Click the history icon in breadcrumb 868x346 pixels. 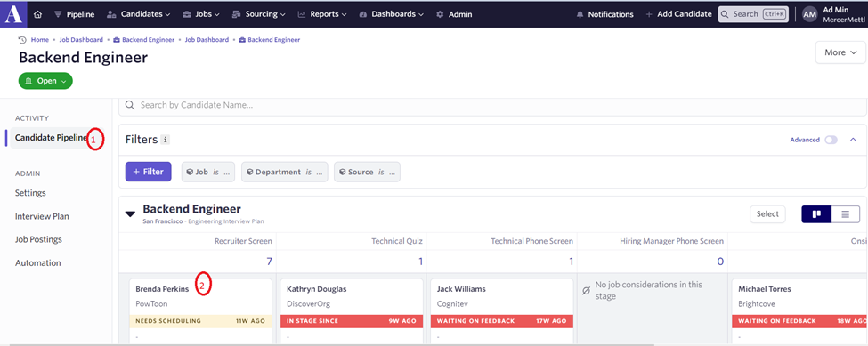[22, 40]
